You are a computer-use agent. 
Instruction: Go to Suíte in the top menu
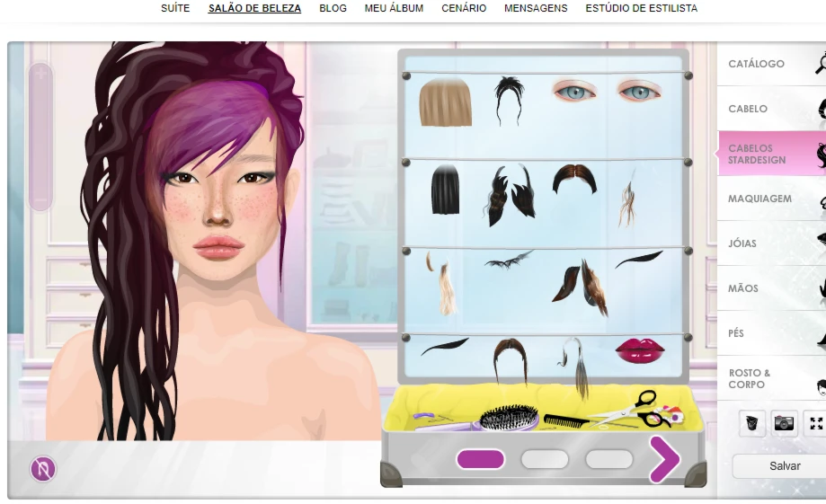tap(175, 8)
